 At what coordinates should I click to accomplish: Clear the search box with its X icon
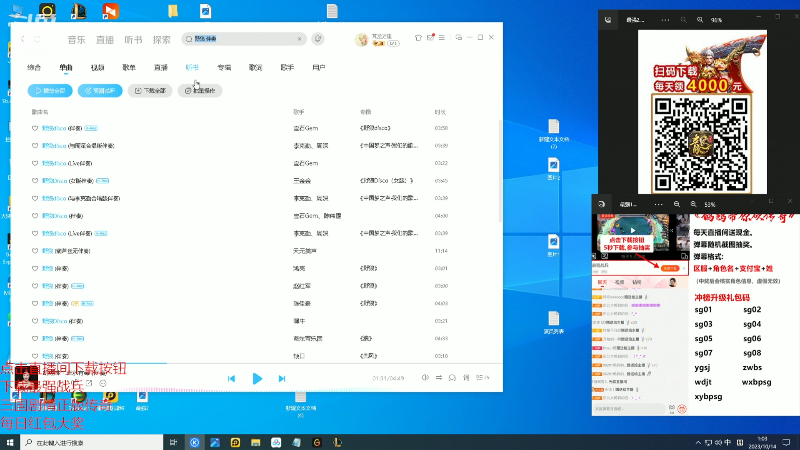click(x=299, y=39)
